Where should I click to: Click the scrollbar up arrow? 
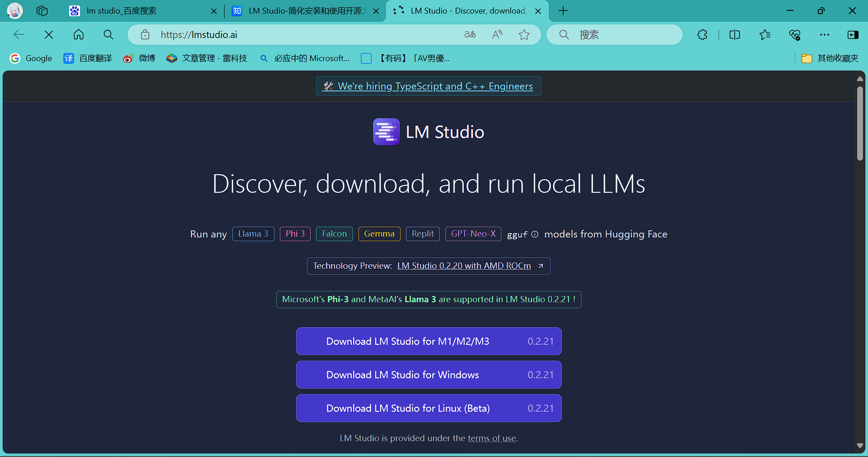[x=860, y=79]
